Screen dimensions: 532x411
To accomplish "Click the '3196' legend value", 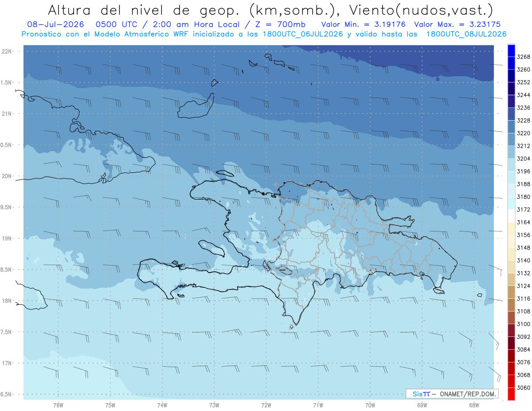I will click(x=524, y=171).
